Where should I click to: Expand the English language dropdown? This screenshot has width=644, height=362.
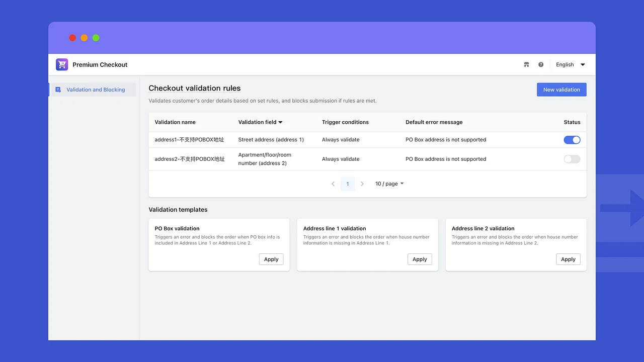coord(570,64)
